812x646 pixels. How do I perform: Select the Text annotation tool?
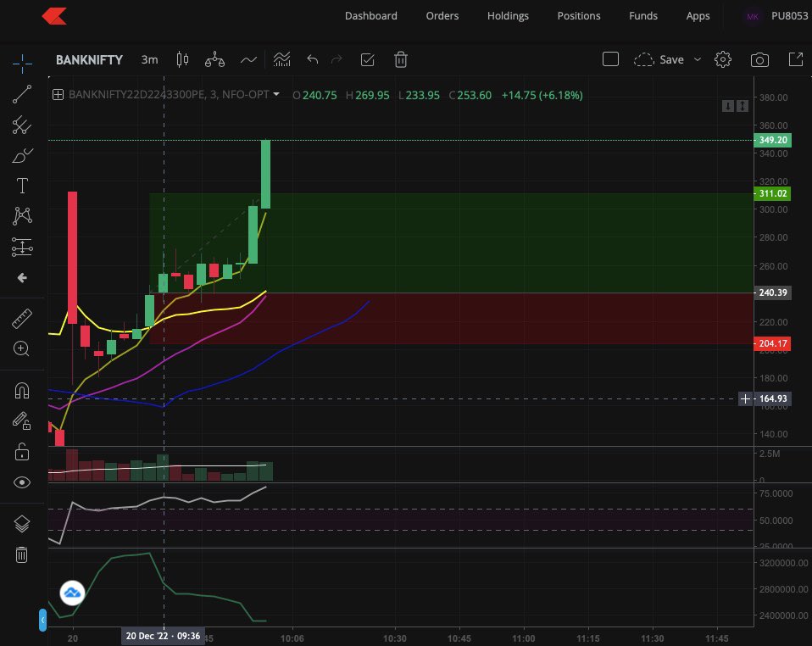tap(22, 186)
